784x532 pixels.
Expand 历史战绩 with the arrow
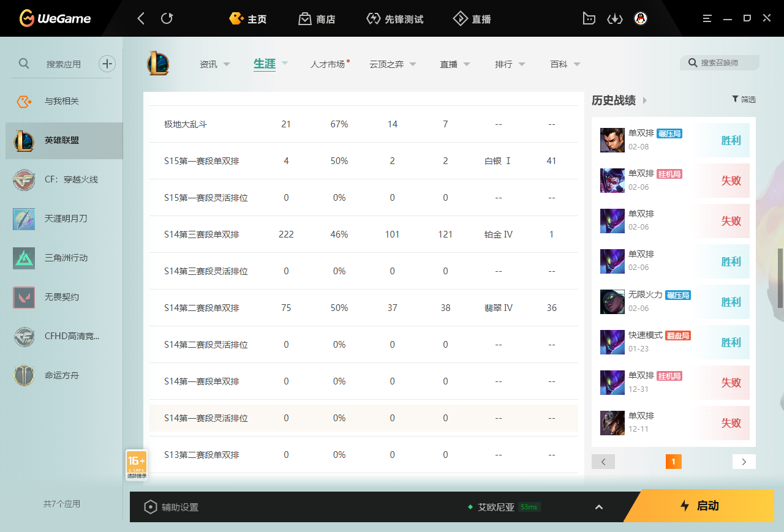(645, 100)
